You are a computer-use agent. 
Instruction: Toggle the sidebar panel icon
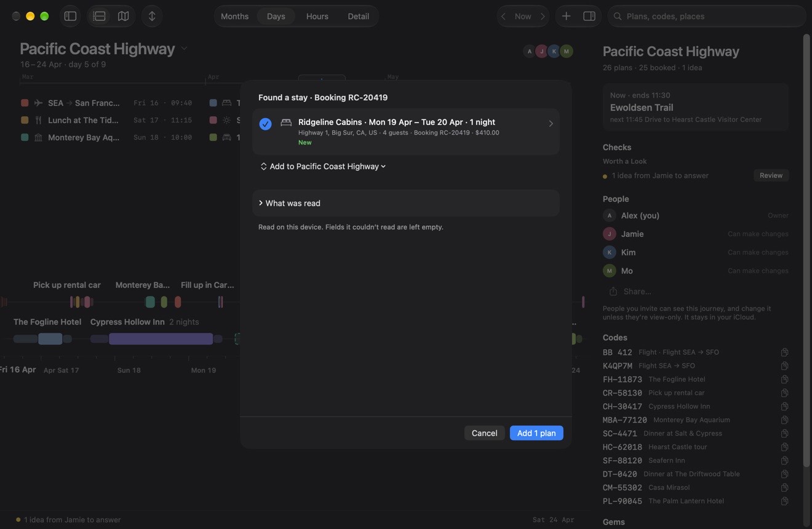70,16
